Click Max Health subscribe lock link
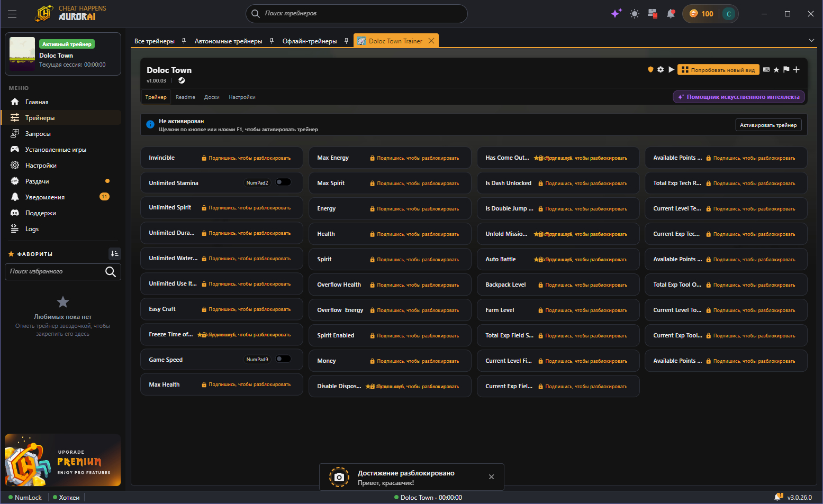Viewport: 823px width, 504px height. pos(246,384)
